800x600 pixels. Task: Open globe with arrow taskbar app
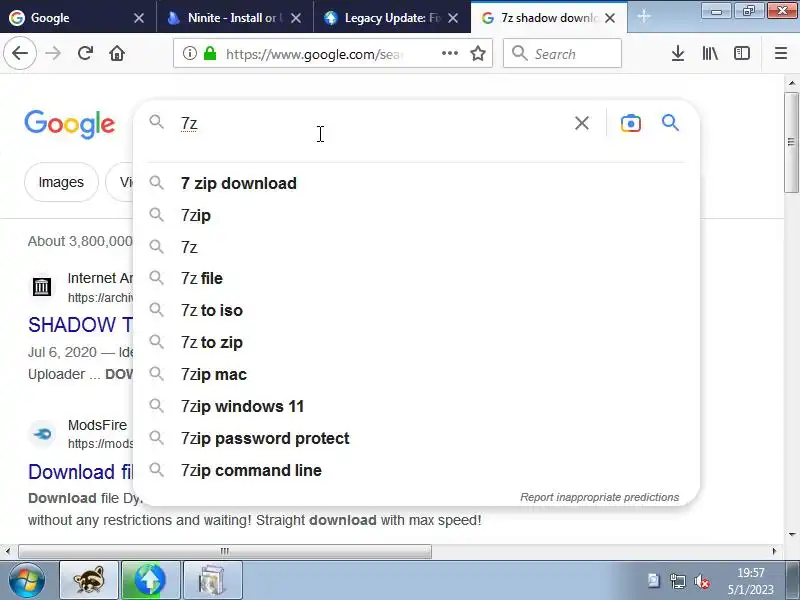point(151,580)
